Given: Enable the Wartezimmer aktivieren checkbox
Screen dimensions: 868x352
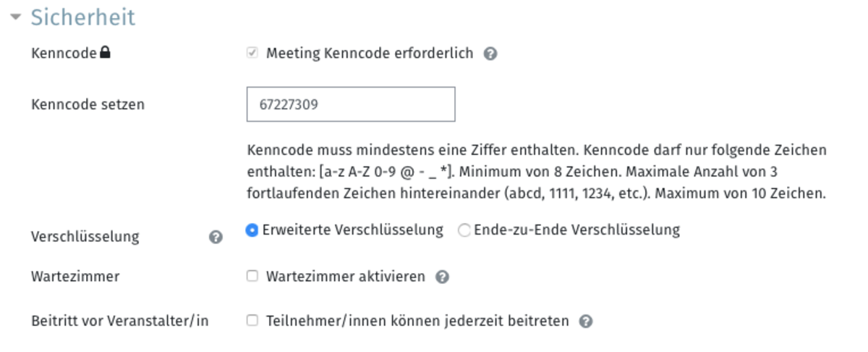Looking at the screenshot, I should point(252,276).
